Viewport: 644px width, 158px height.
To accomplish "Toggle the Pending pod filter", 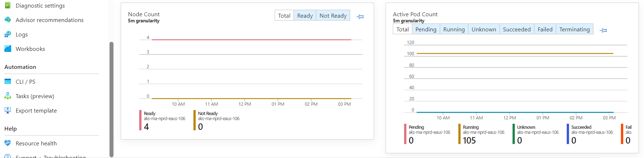I will click(426, 29).
